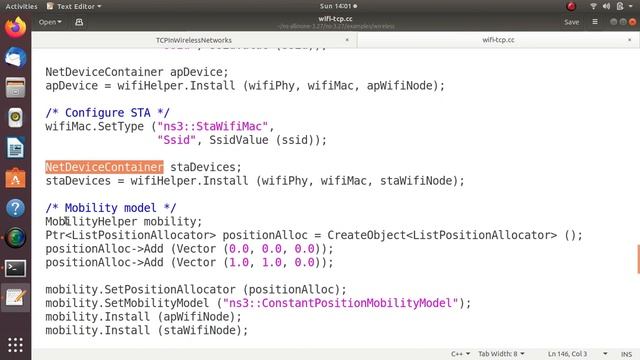Open the hamburger menu in header bar
Viewport: 640px width, 360px height.
pos(595,22)
